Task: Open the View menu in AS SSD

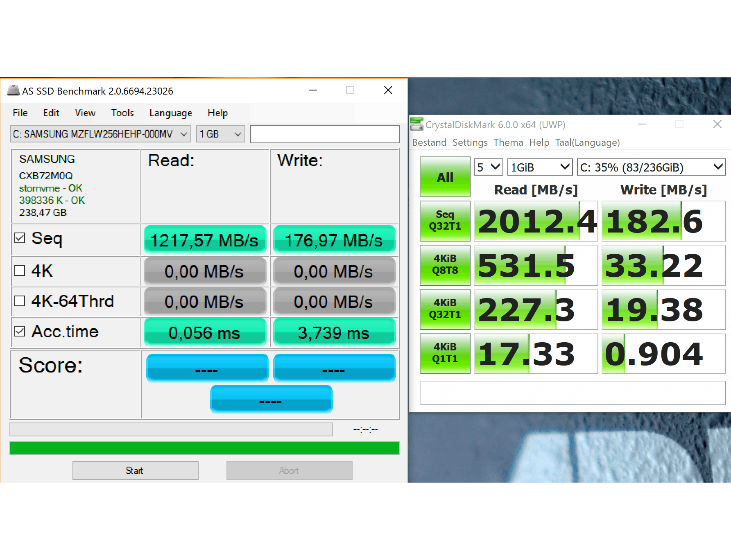Action: pos(85,113)
